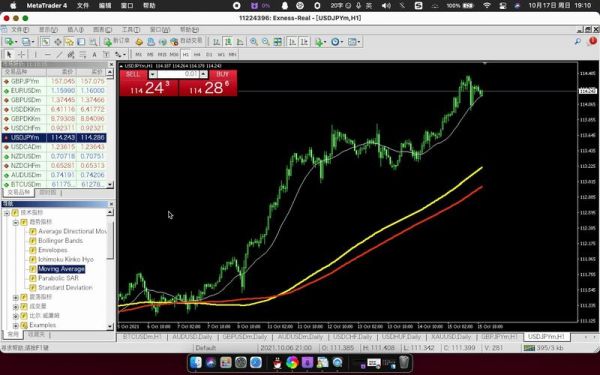Open the 工具 (Tools) menu

point(130,29)
